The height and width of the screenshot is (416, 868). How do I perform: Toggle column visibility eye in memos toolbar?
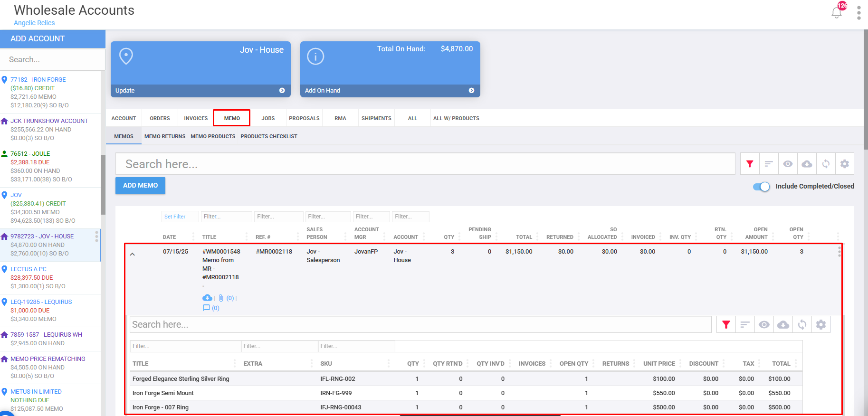pos(788,164)
